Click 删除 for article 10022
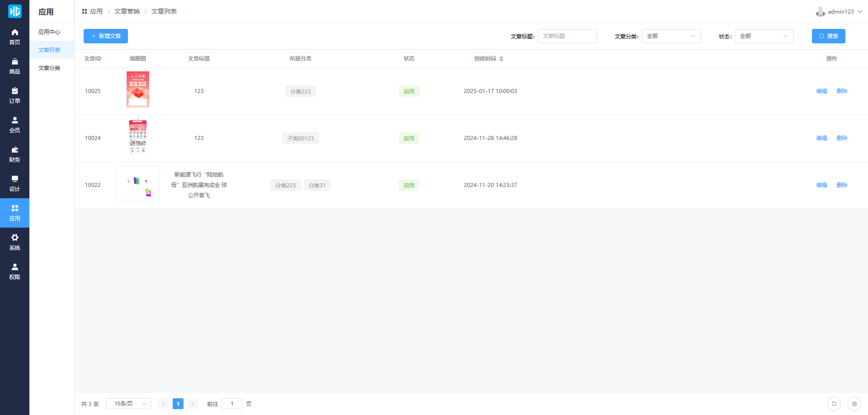Viewport: 868px width, 415px height. click(x=842, y=185)
